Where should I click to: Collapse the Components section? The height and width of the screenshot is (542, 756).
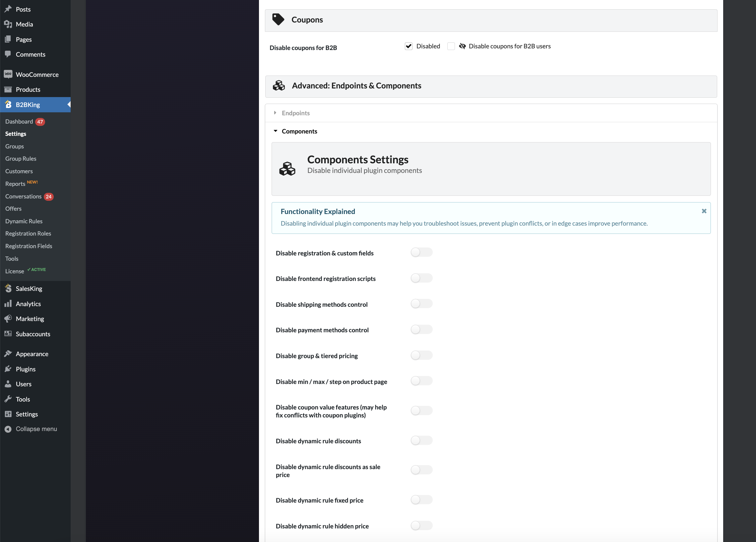[491, 131]
